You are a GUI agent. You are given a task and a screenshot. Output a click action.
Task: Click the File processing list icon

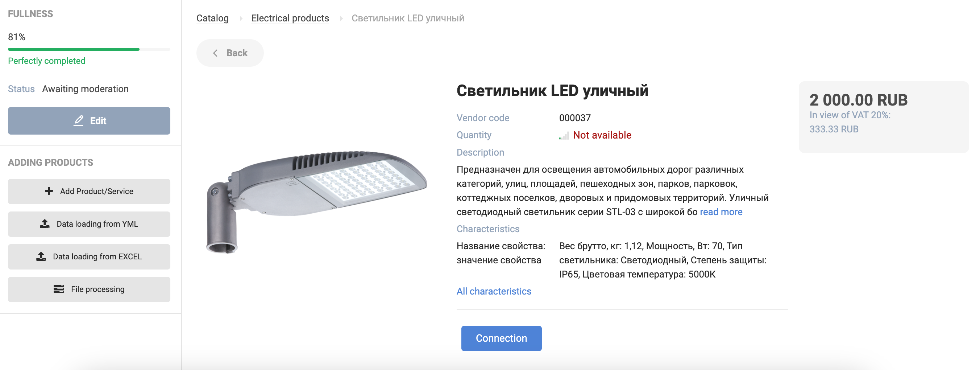pos(59,289)
